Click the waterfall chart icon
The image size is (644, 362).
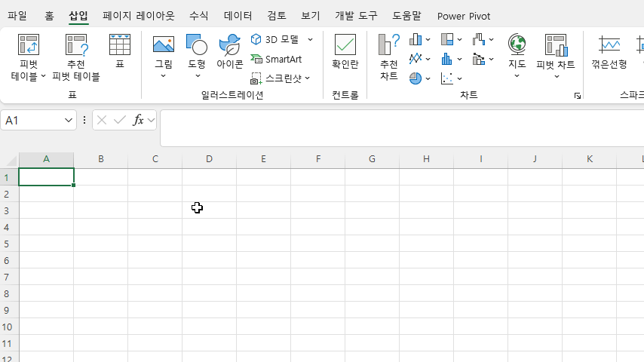coord(479,39)
